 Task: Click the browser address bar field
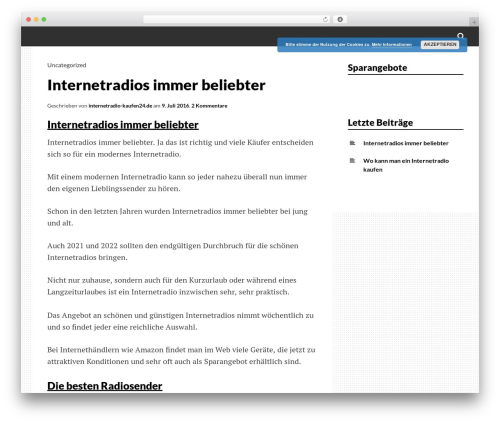[237, 19]
